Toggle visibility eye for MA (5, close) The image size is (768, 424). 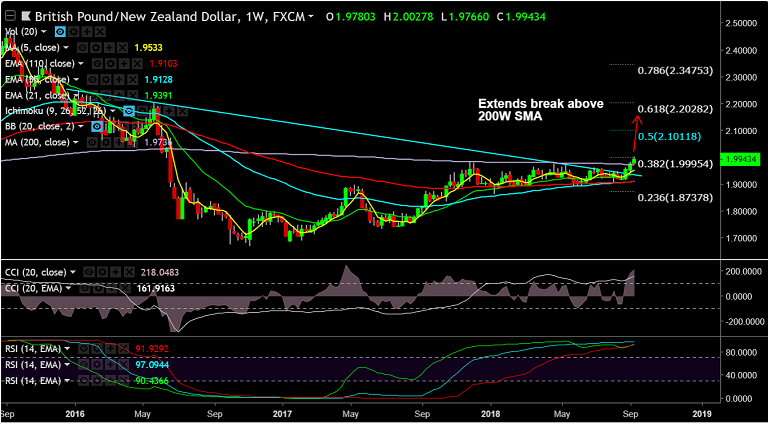pyautogui.click(x=82, y=48)
